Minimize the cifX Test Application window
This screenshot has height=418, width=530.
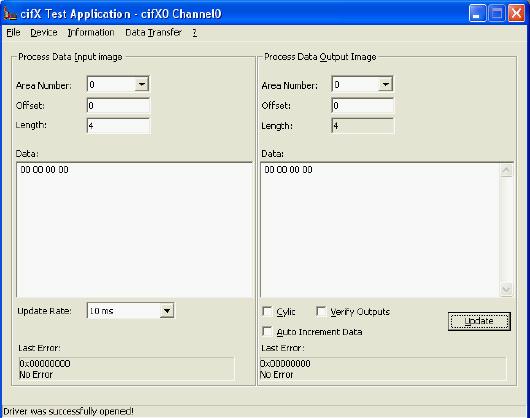click(x=477, y=14)
